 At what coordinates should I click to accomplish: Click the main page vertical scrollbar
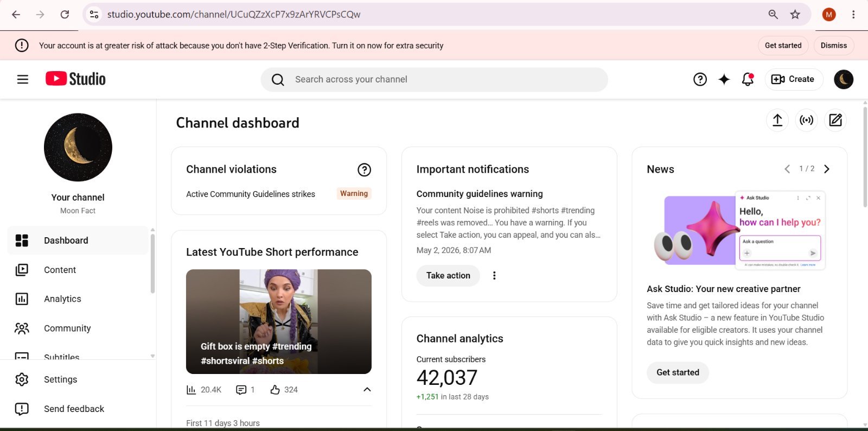coord(865,157)
